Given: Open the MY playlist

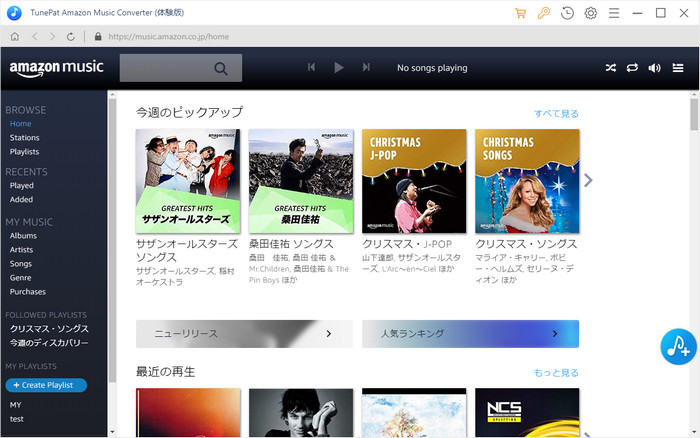Looking at the screenshot, I should pos(16,405).
